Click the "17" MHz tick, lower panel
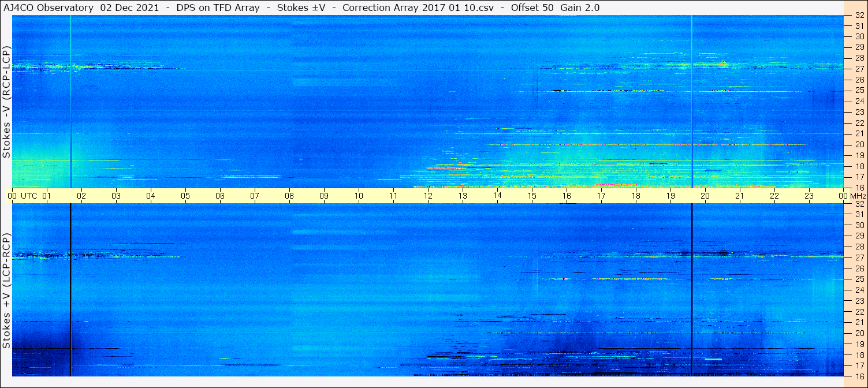868x388 pixels. (859, 365)
